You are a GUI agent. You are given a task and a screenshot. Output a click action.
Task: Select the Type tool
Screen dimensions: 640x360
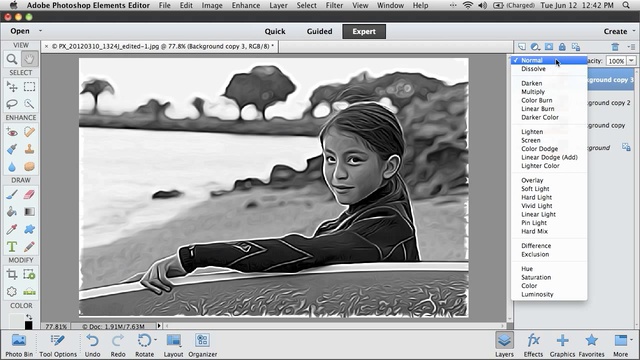(x=12, y=247)
